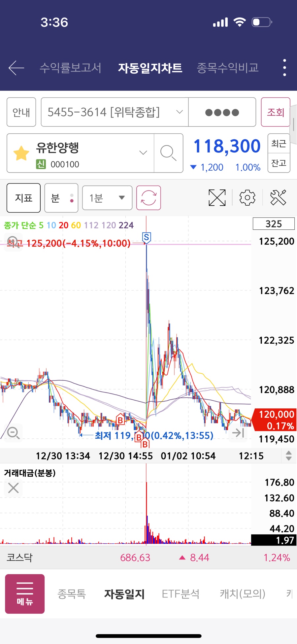
Task: Select 자동일지 bottom tab
Action: point(124,594)
